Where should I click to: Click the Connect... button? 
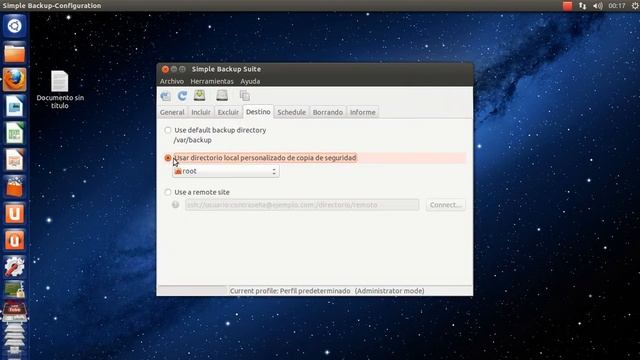click(x=445, y=205)
